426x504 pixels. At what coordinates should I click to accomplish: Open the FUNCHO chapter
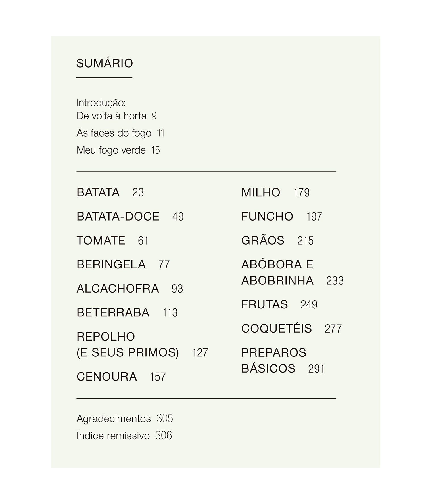pyautogui.click(x=267, y=217)
